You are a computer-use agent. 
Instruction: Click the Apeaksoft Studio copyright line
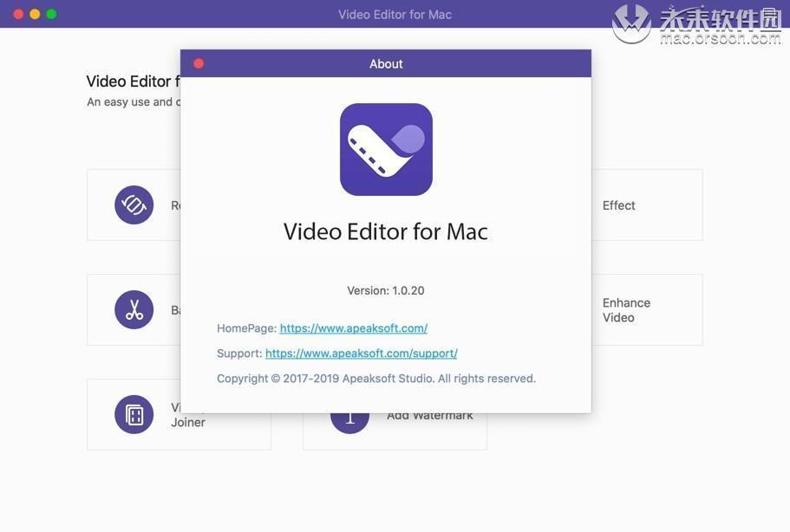tap(376, 379)
